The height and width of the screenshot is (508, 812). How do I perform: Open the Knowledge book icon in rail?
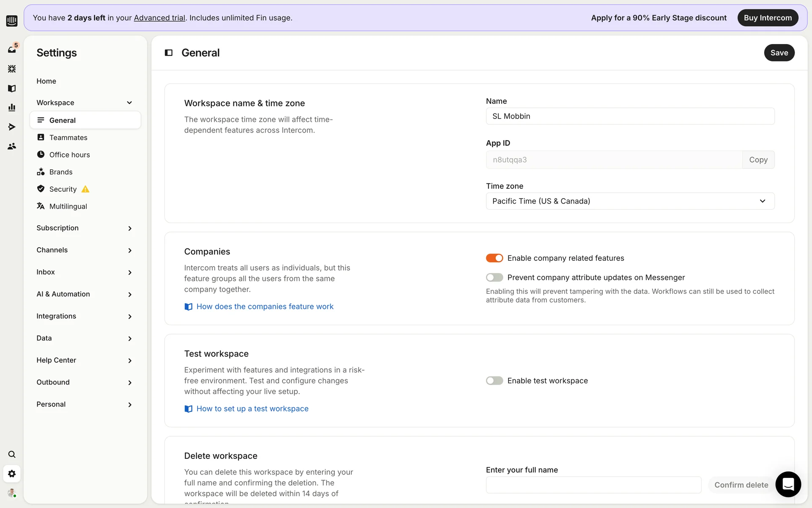coord(12,88)
